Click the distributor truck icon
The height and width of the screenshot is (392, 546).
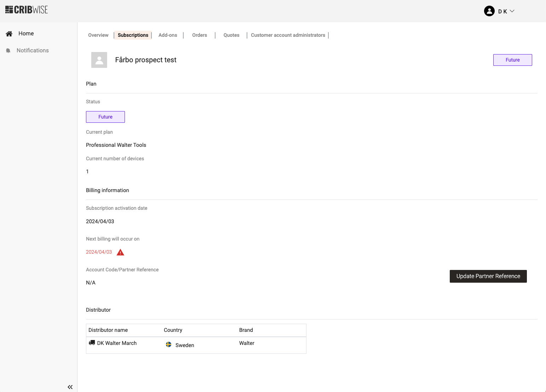coord(92,343)
